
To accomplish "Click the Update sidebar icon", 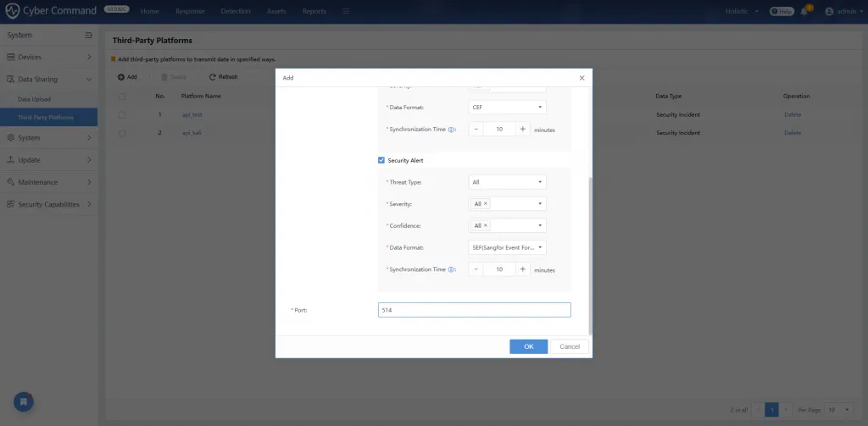I will point(10,160).
